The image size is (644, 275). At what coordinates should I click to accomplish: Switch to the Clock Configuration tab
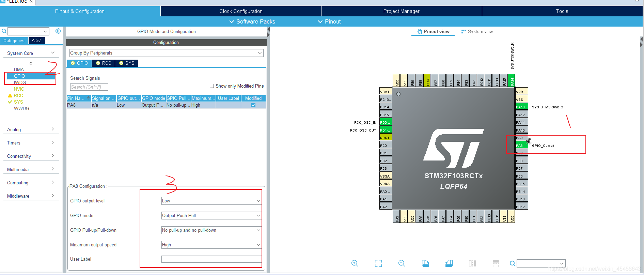point(241,11)
